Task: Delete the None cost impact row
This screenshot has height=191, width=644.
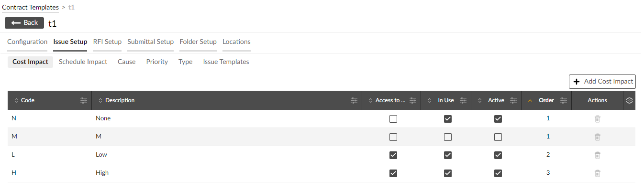Action: pos(597,119)
